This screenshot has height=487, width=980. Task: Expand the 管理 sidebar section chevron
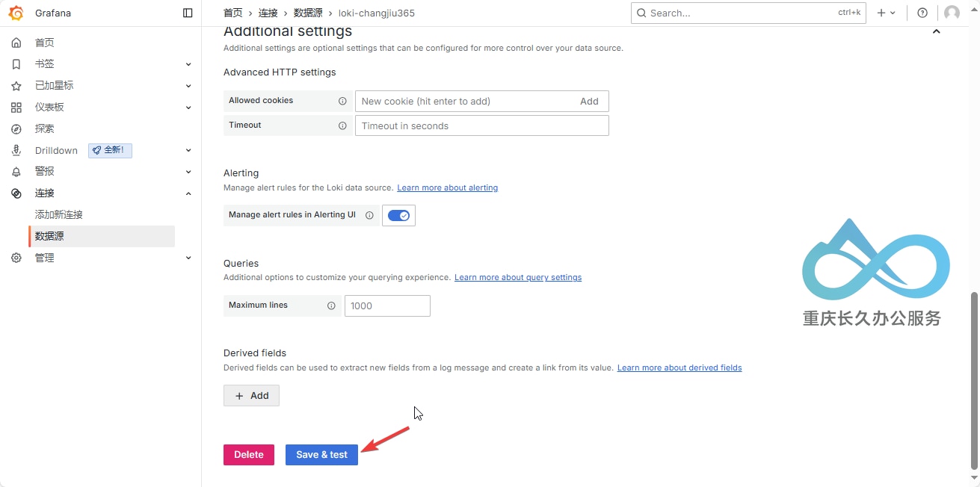[188, 258]
